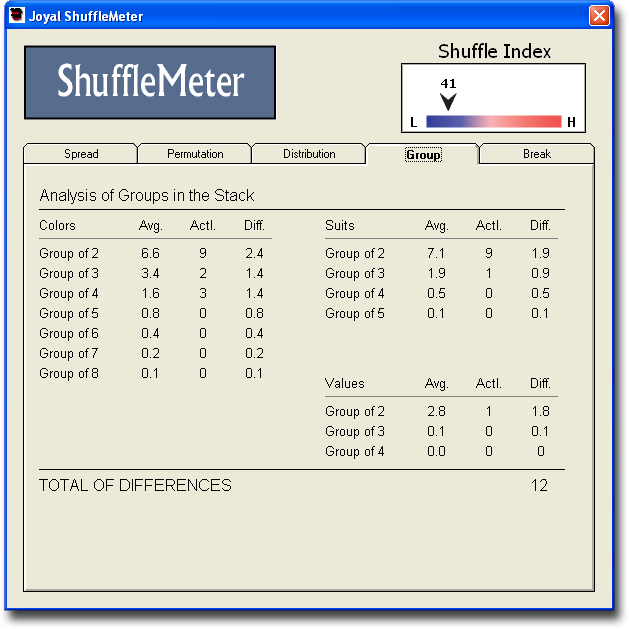Click Suits 'Group of 5' row label
Screen dimensions: 629x629
coord(355,314)
